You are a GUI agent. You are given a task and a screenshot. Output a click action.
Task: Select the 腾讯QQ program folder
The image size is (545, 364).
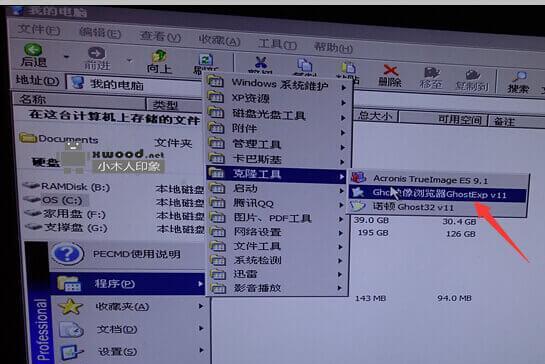(x=276, y=203)
